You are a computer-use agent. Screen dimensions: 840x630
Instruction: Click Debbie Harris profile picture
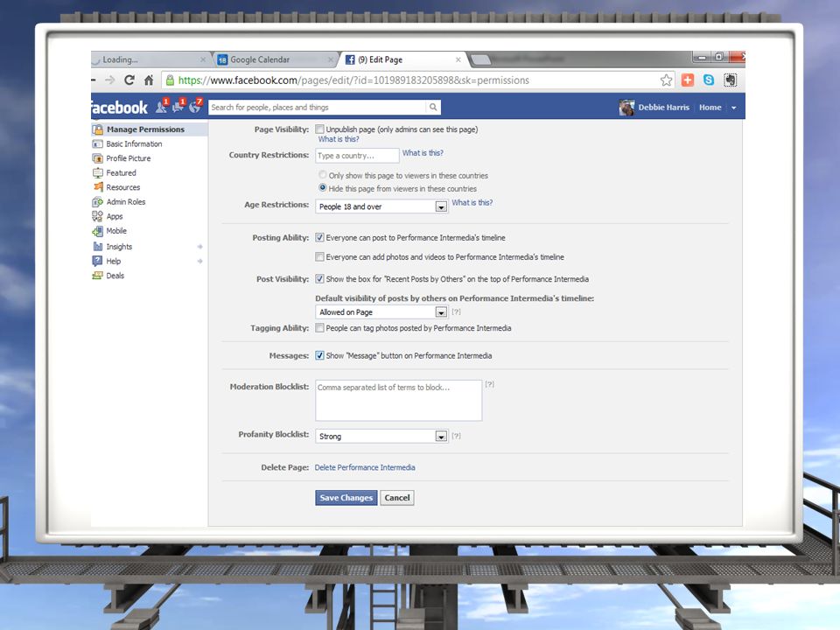(626, 107)
